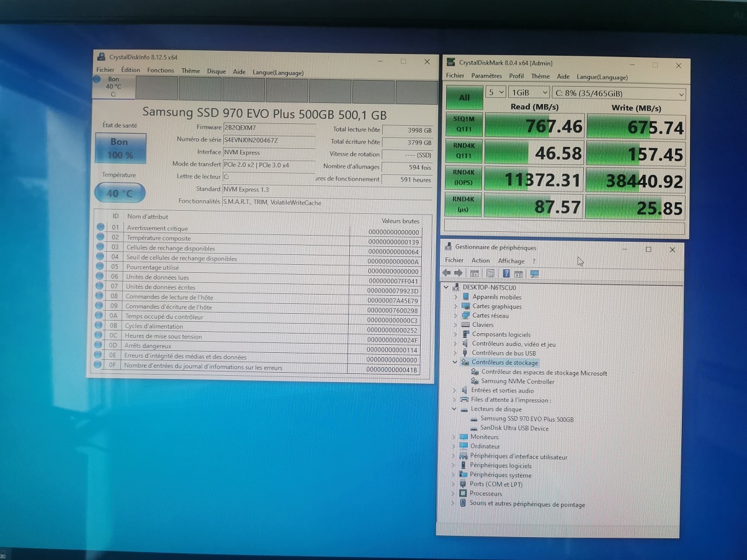Select SanDisk Ultra USB Device entry
747x560 pixels.
[514, 429]
